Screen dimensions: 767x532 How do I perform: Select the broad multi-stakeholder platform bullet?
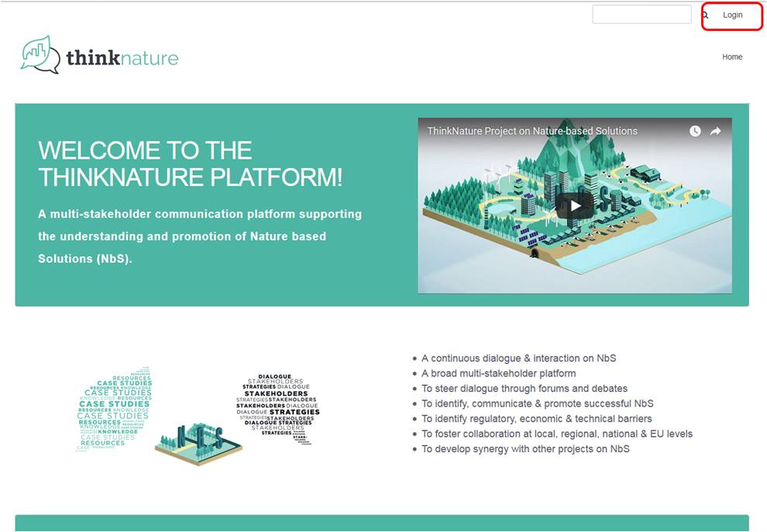[x=498, y=373]
